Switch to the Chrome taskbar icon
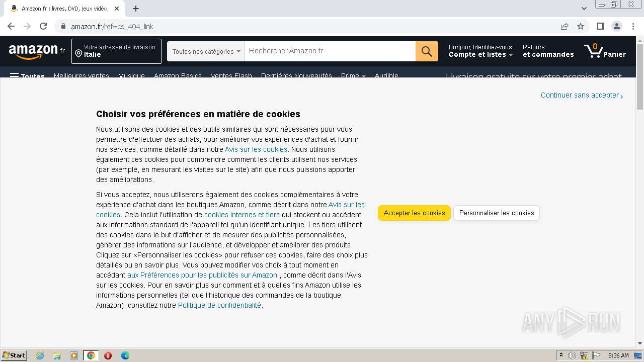Screen dimensions: 644x362 (91, 355)
